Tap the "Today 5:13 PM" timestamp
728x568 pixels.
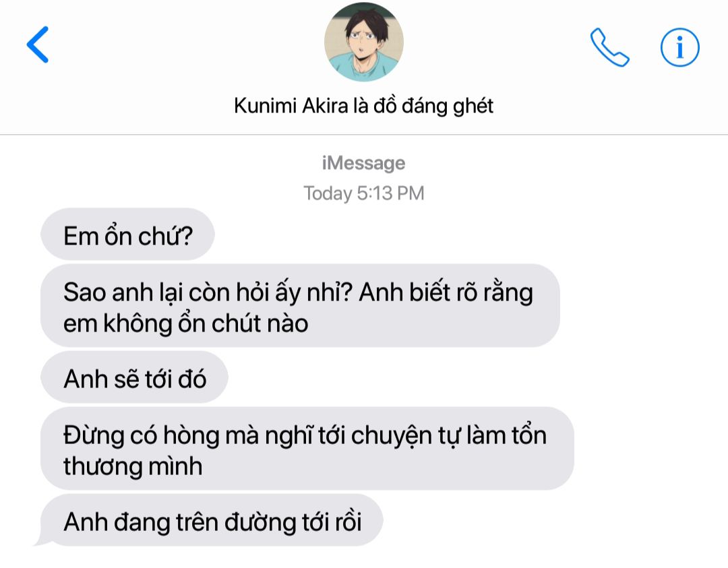[364, 193]
